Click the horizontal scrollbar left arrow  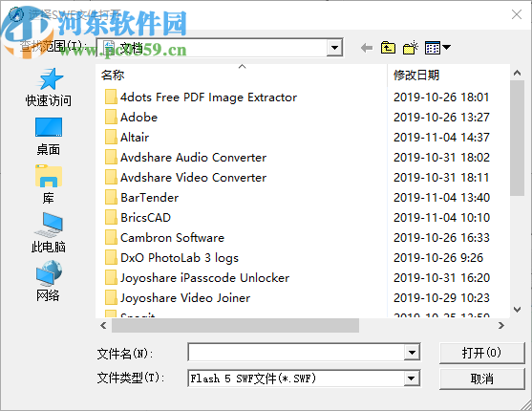(x=103, y=325)
